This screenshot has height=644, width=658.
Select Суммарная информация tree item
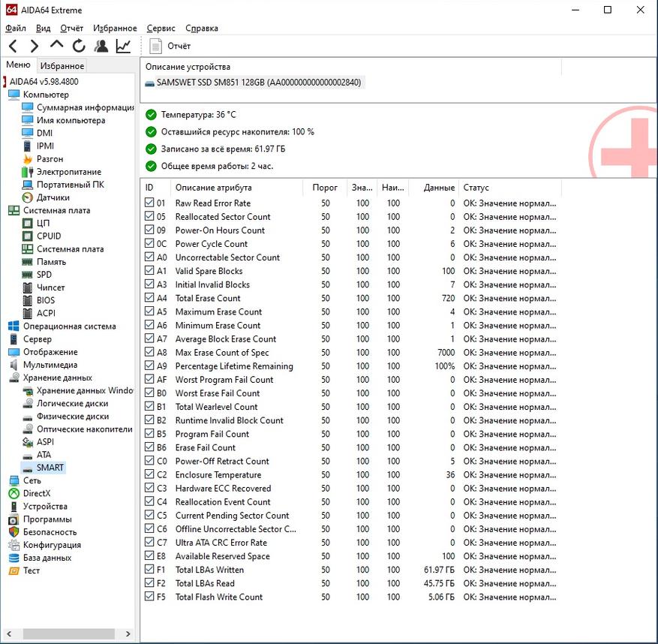[86, 107]
